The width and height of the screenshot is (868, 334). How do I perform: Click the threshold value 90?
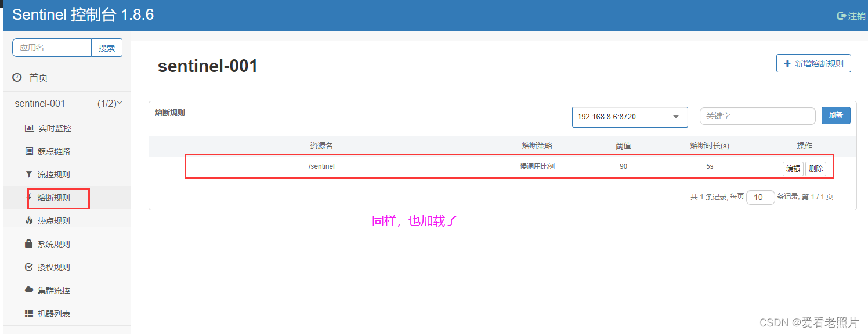pos(623,166)
